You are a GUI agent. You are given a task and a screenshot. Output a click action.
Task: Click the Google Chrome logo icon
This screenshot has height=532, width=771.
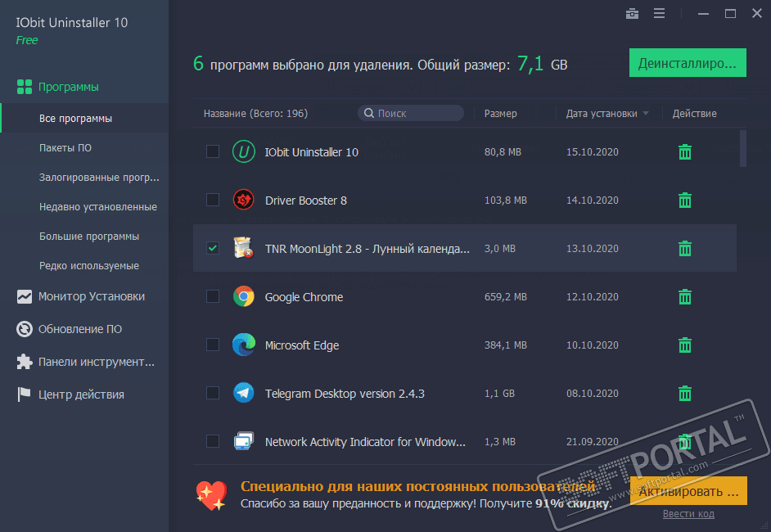coord(243,296)
